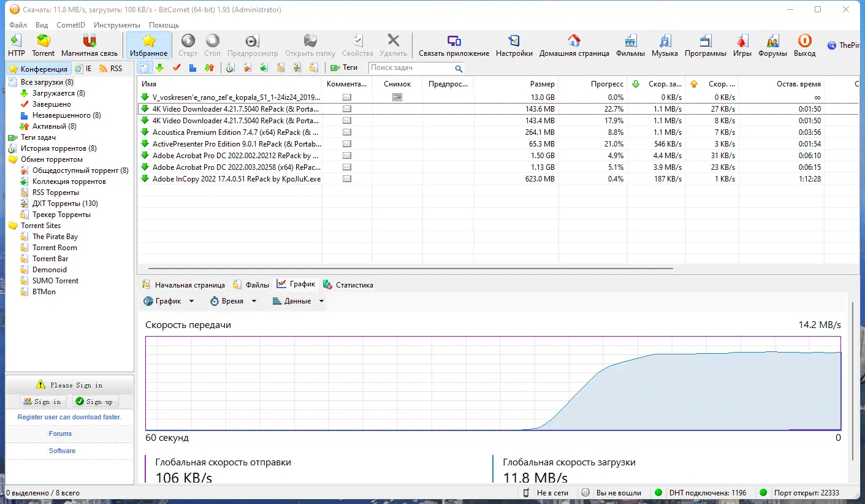Open the Фильмы section
865x504 pixels.
(x=631, y=45)
